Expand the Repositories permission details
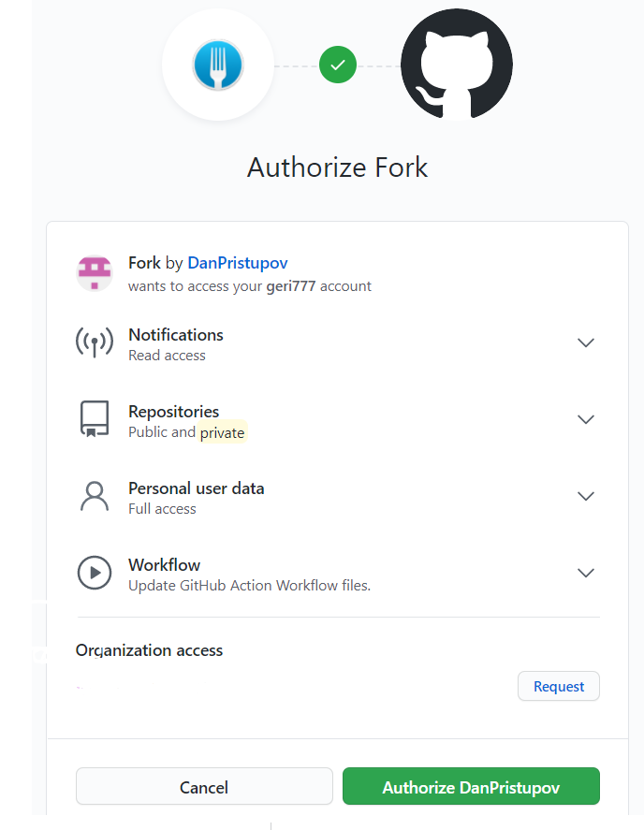644x830 pixels. (x=586, y=419)
